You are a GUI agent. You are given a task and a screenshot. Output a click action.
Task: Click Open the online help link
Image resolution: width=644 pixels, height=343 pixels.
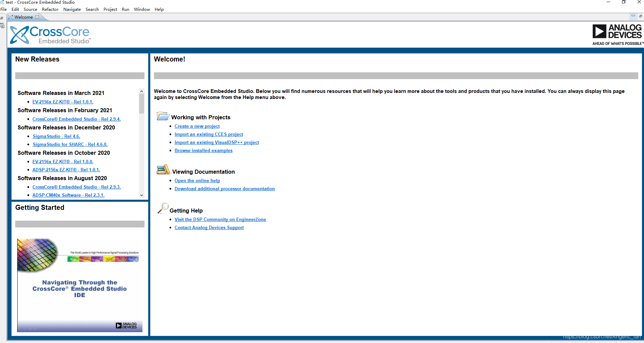tap(197, 180)
